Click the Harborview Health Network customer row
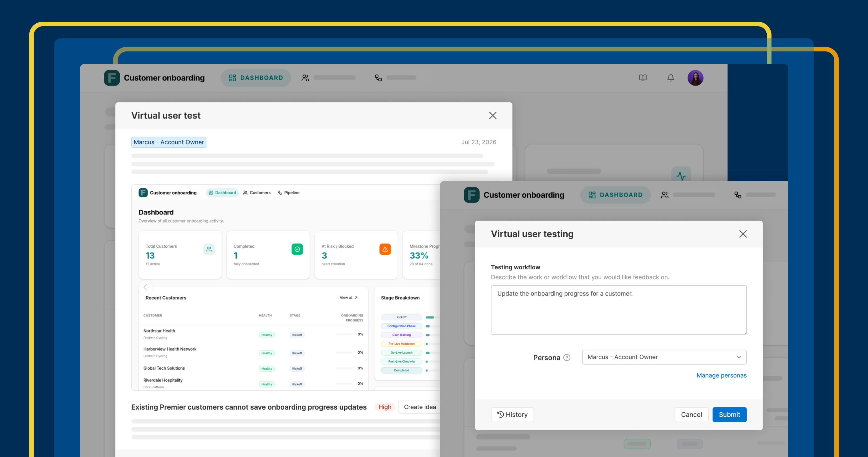This screenshot has width=868, height=457. click(253, 352)
